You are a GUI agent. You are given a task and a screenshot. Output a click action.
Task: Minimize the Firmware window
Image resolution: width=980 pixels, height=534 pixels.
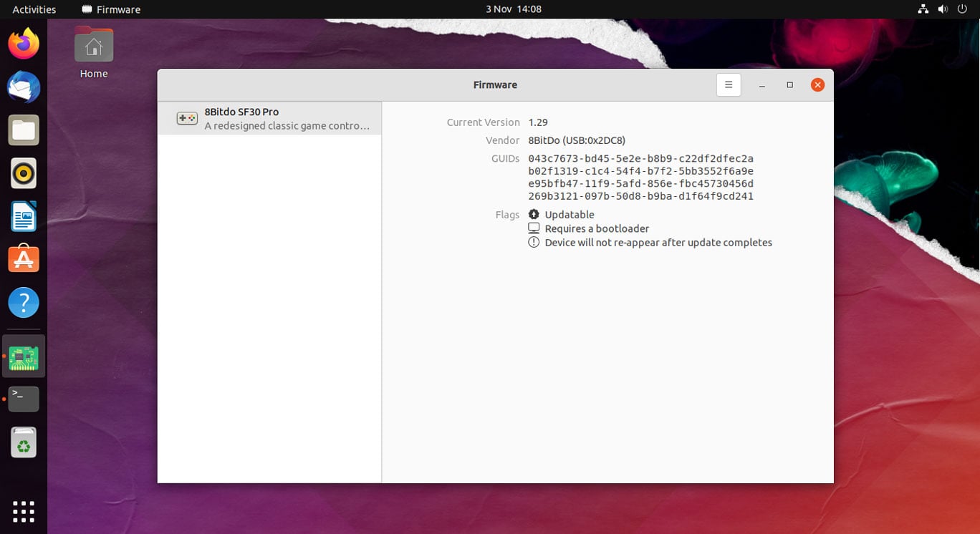coord(762,84)
